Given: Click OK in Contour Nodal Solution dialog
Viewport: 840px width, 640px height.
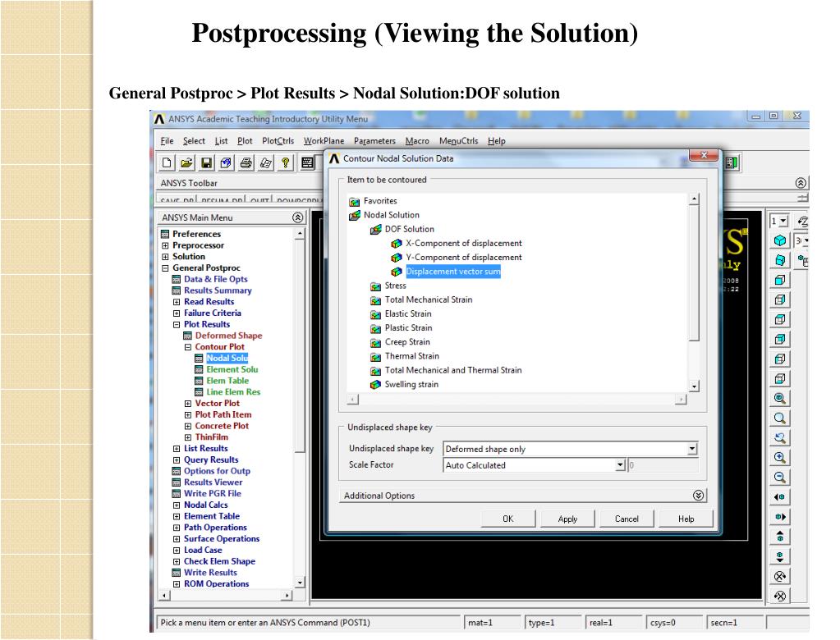Looking at the screenshot, I should [507, 519].
